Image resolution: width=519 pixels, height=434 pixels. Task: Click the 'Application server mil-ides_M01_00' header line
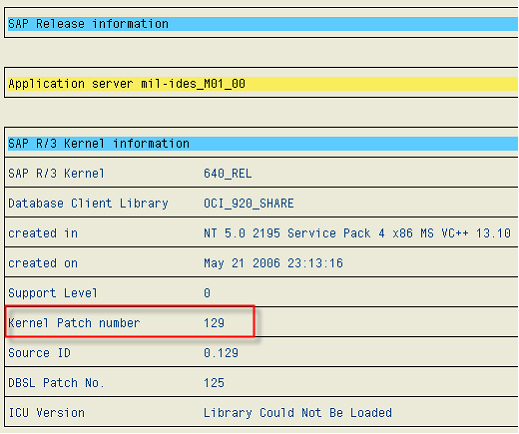coord(127,84)
